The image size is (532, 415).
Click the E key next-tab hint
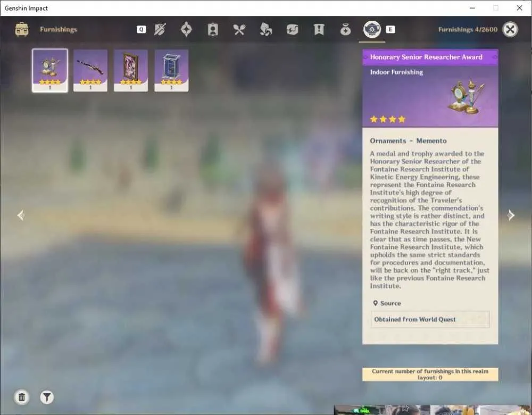click(x=390, y=29)
